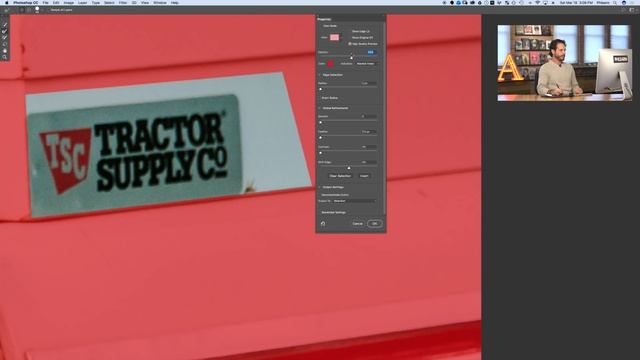Viewport: 640px width, 360px height.
Task: Click the subtract from selection mode button
Action: tap(29, 10)
